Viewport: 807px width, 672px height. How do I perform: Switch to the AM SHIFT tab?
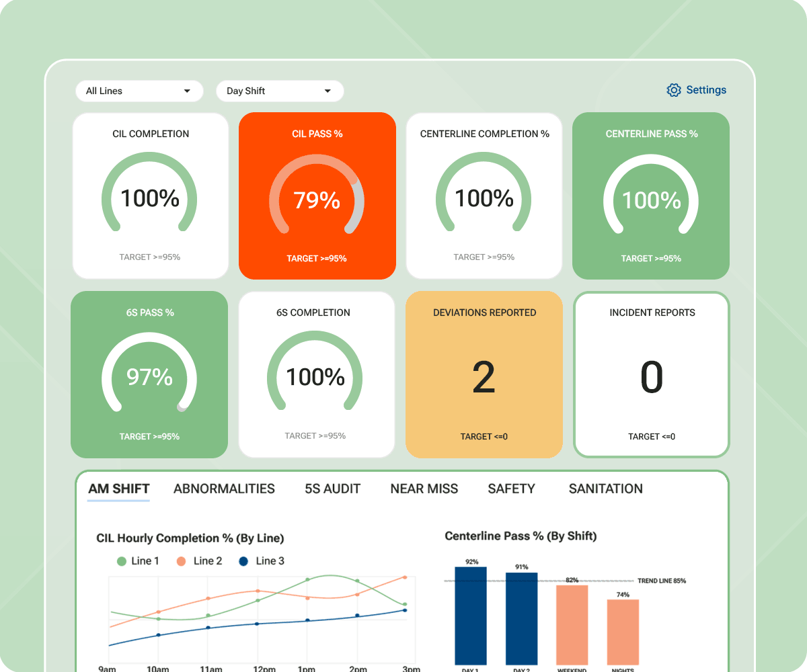click(119, 489)
